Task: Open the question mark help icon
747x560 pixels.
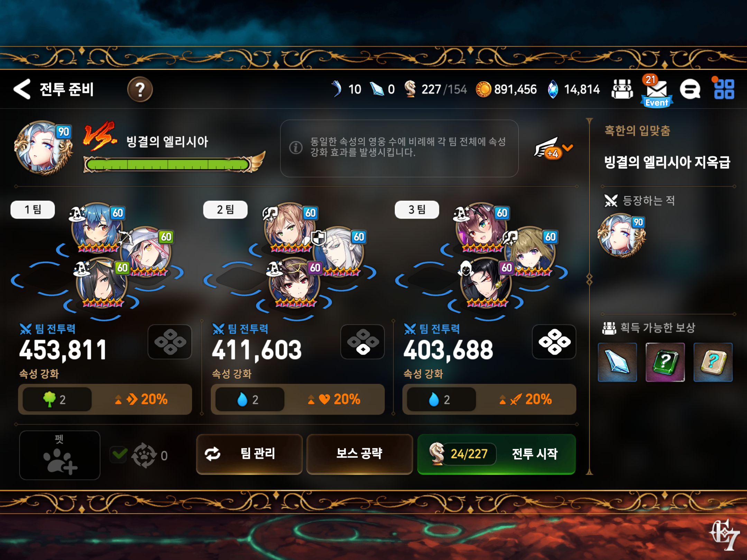Action: [140, 90]
